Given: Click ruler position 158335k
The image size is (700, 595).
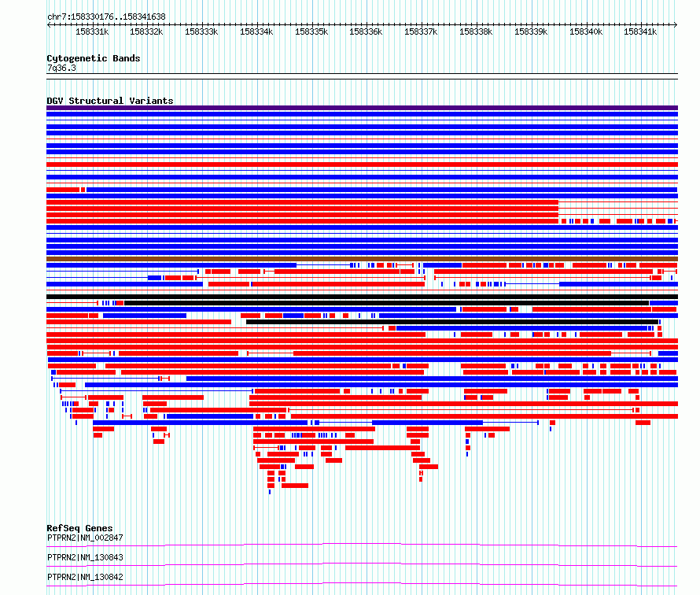Looking at the screenshot, I should [311, 31].
